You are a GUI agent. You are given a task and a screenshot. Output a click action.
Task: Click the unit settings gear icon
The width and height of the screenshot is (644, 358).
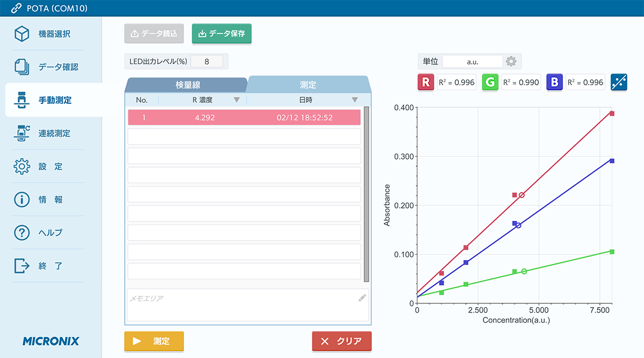tap(511, 62)
